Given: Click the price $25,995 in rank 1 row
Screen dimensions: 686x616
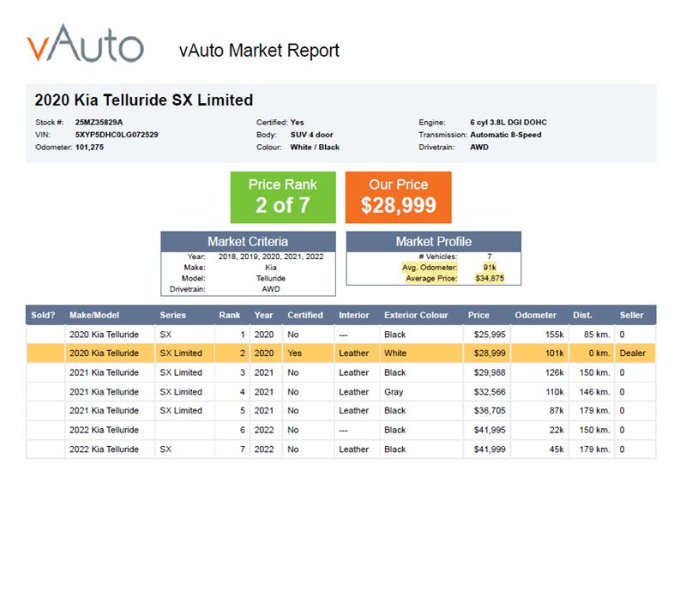Looking at the screenshot, I should coord(490,335).
